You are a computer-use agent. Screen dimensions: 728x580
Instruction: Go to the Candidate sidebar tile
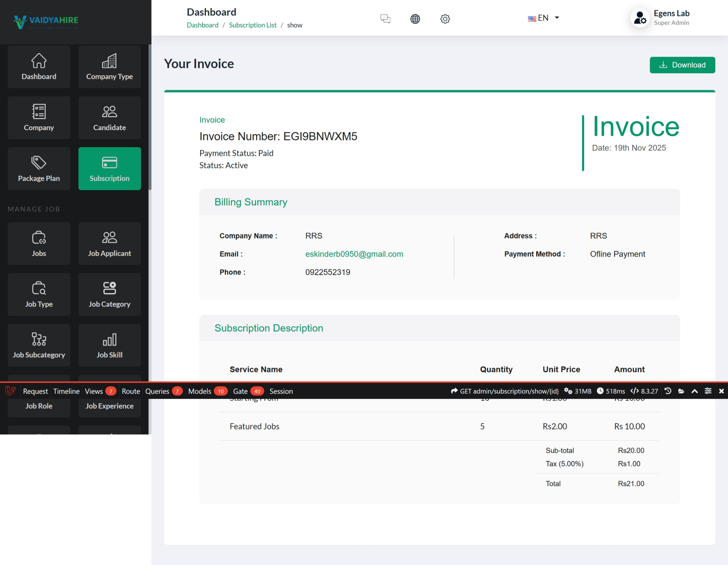pyautogui.click(x=110, y=118)
